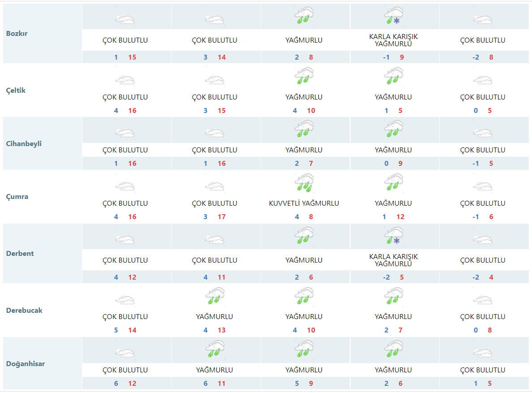Select Çumra's cloudy icon above 3 / 17
Image resolution: width=532 pixels, height=393 pixels.
coord(214,186)
